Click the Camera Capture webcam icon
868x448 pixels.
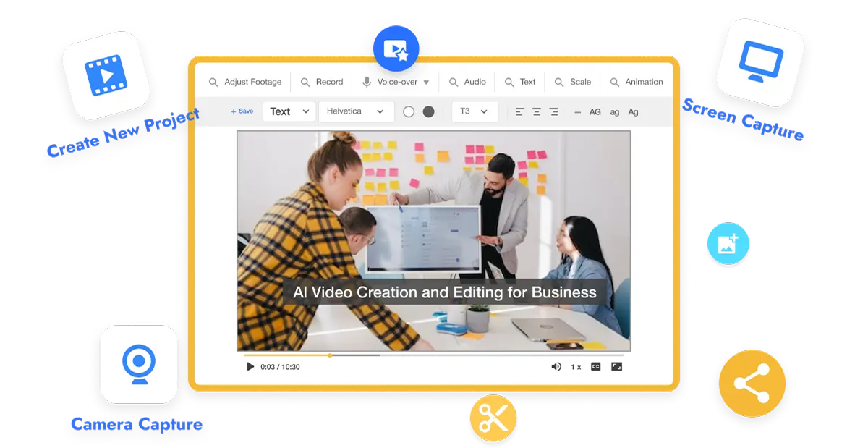pyautogui.click(x=139, y=364)
